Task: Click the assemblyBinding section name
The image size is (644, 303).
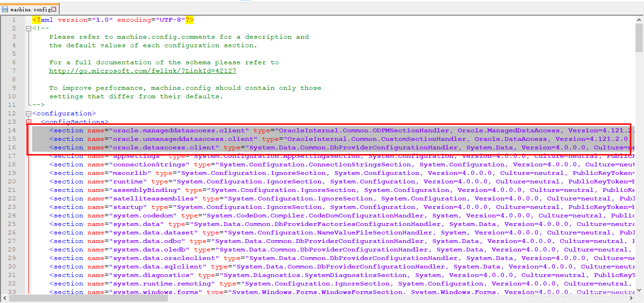Action: tap(145, 190)
